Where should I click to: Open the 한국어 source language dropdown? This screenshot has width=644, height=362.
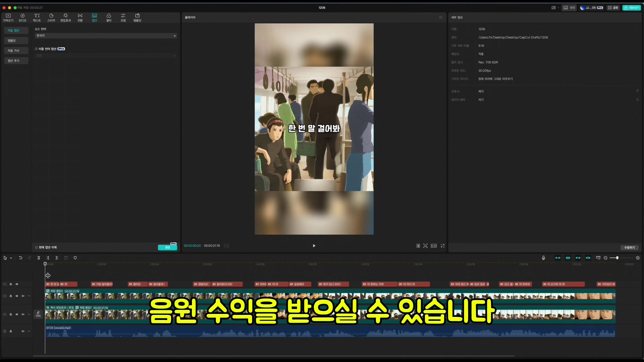click(x=106, y=36)
